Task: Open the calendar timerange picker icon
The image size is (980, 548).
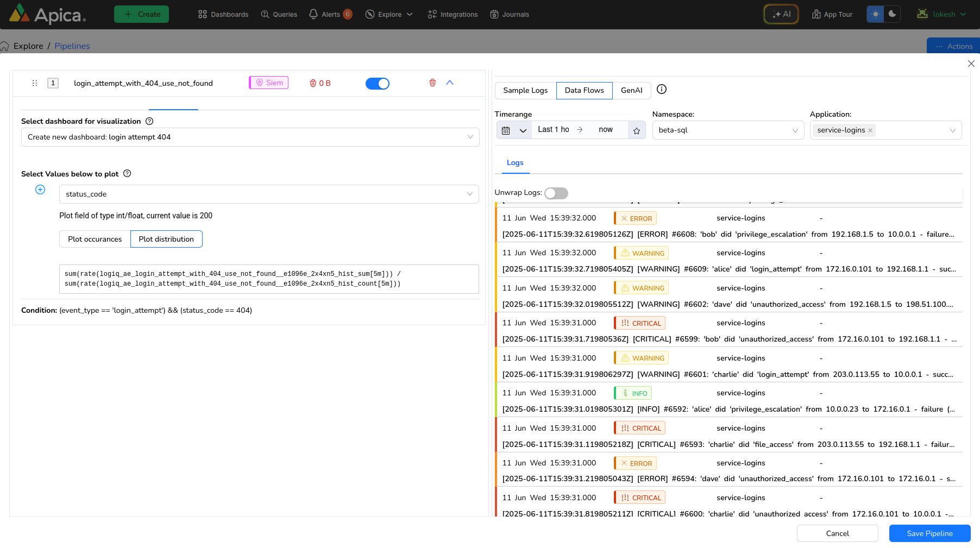Action: pos(506,130)
